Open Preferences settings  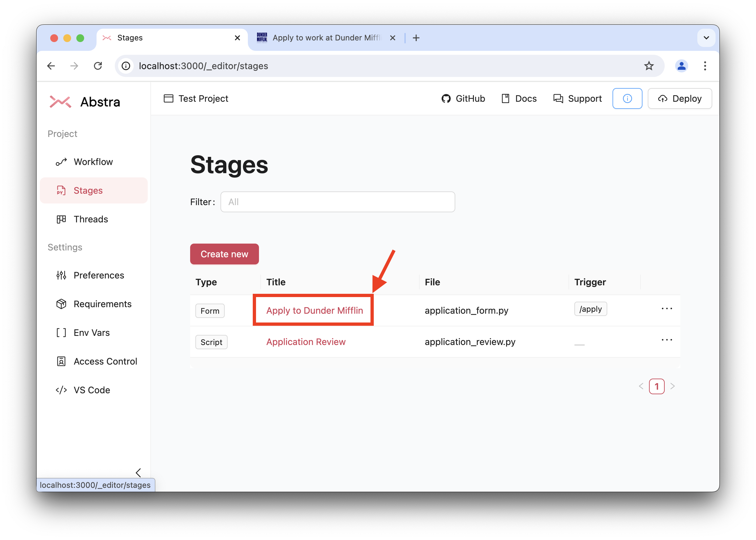pyautogui.click(x=94, y=275)
